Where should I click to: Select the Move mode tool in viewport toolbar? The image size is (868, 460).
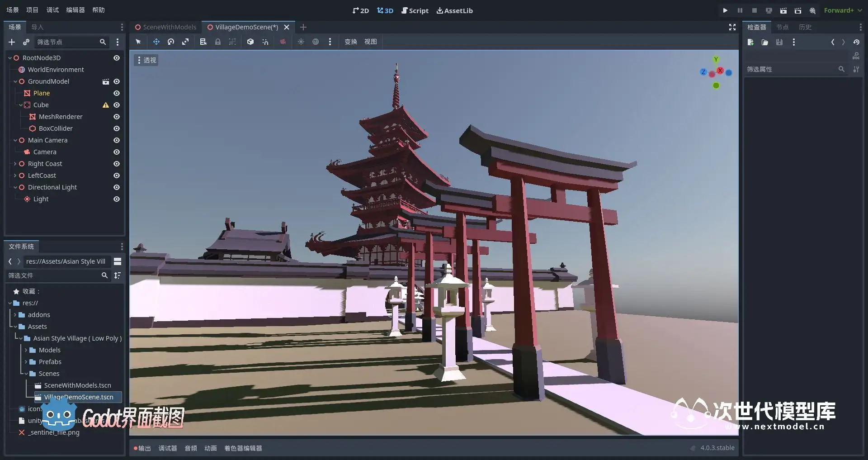[x=156, y=42]
